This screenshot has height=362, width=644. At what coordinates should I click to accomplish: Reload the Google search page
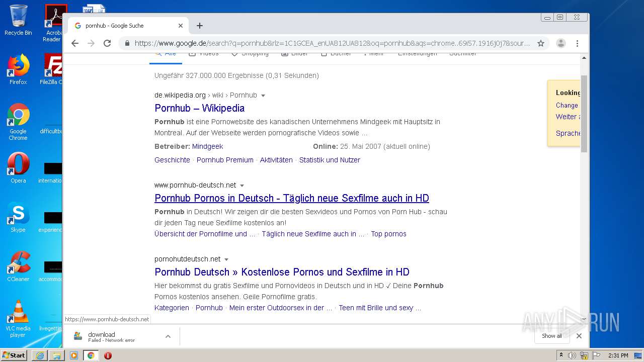click(107, 43)
